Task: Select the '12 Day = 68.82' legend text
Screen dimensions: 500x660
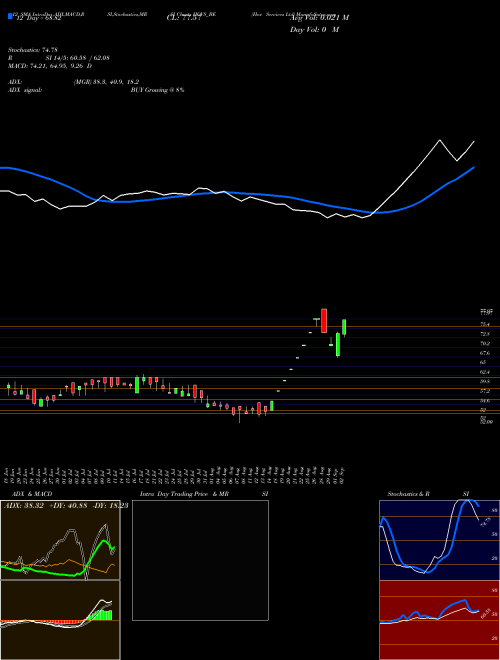Action: click(38, 18)
